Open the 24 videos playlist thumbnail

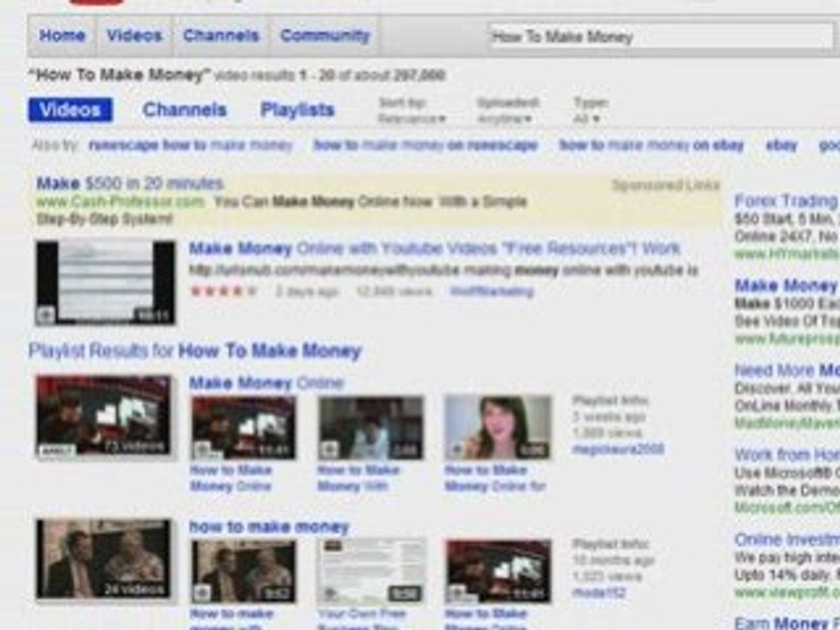104,559
